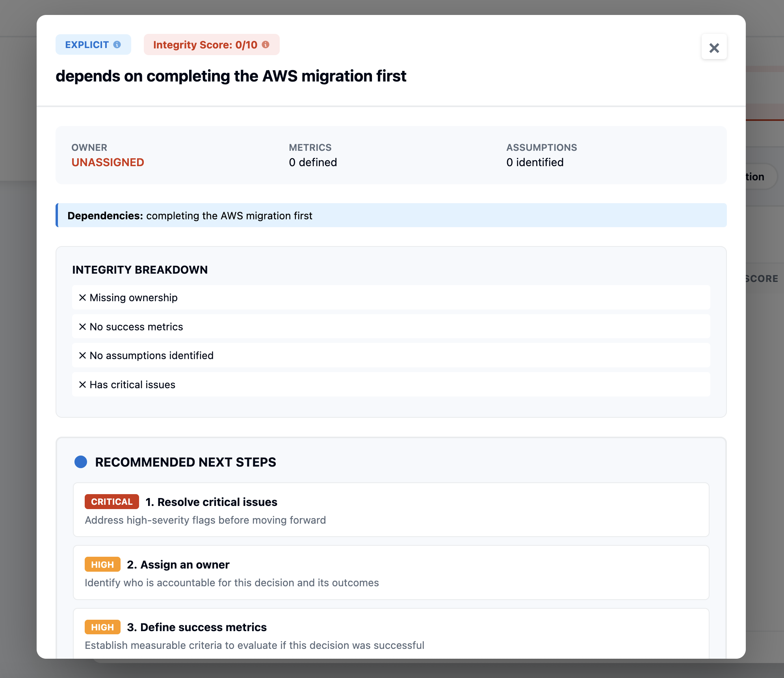784x678 pixels.
Task: Click the X icon beside No success metrics
Action: tap(82, 327)
